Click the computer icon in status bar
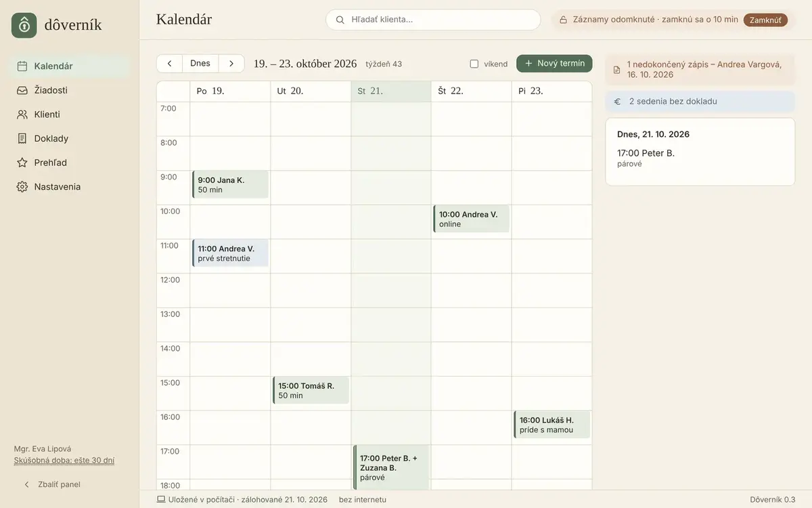 tap(161, 500)
